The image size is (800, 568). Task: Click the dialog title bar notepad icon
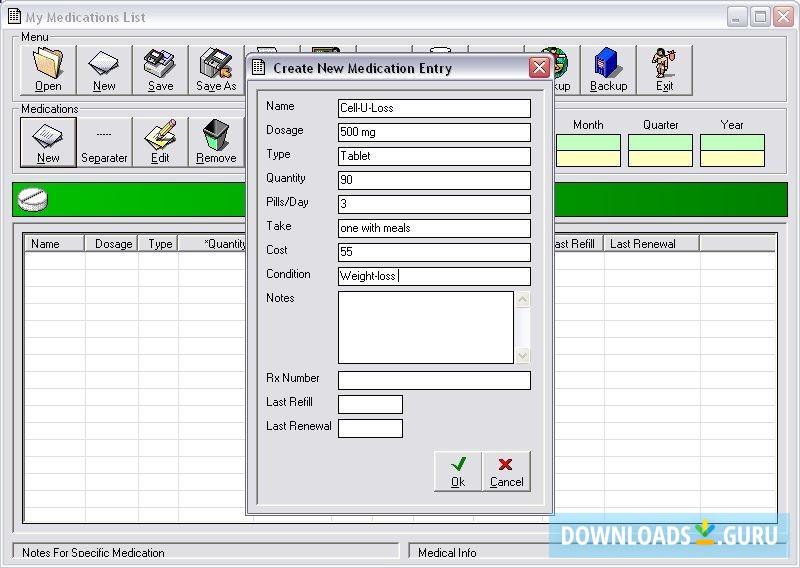tap(259, 67)
